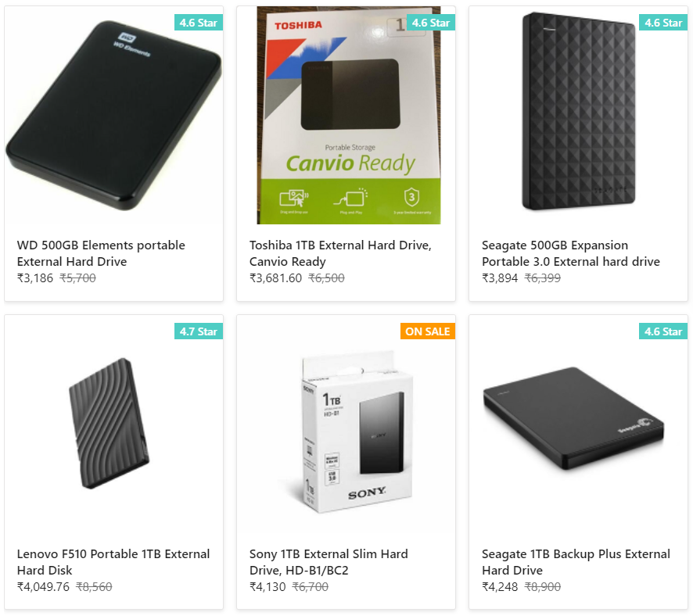Click the ON SALE badge on Sony drive
693x616 pixels.
pos(428,331)
